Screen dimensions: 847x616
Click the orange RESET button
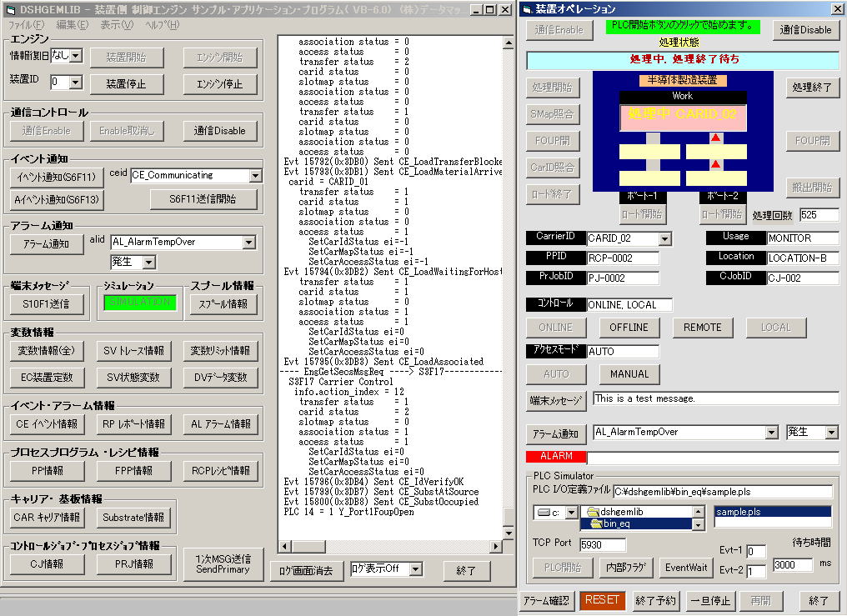coord(602,600)
